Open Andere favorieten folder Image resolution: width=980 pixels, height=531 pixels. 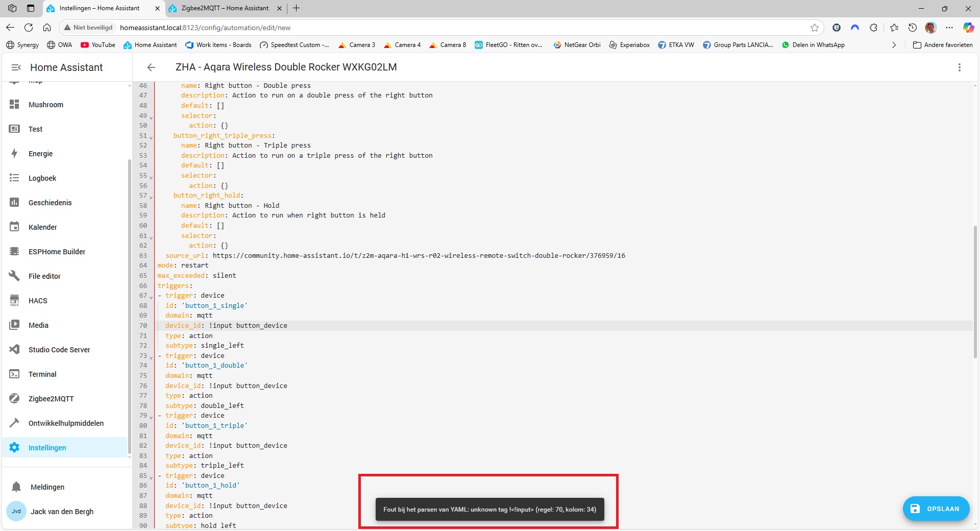pyautogui.click(x=943, y=45)
